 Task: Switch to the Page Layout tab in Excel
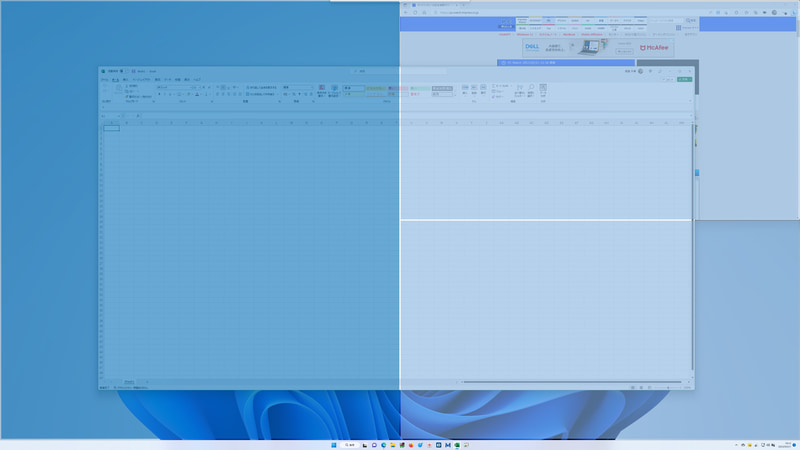pyautogui.click(x=141, y=80)
